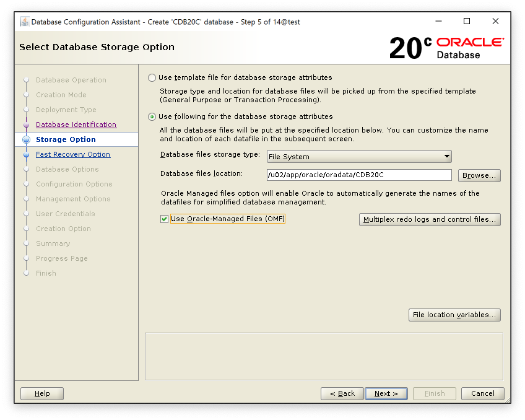Click Browse to choose files location
This screenshot has width=525, height=420.
pos(479,175)
